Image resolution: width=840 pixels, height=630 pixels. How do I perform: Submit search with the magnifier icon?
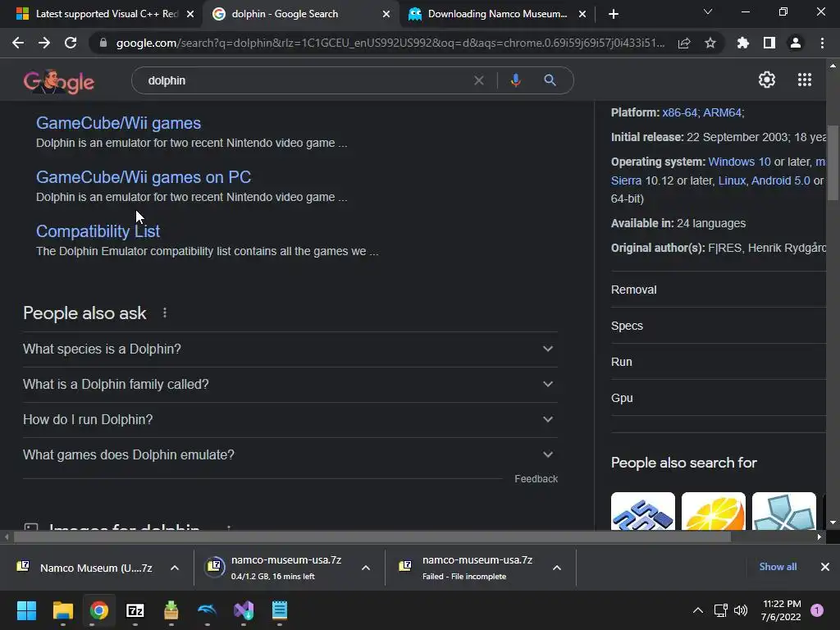(550, 80)
